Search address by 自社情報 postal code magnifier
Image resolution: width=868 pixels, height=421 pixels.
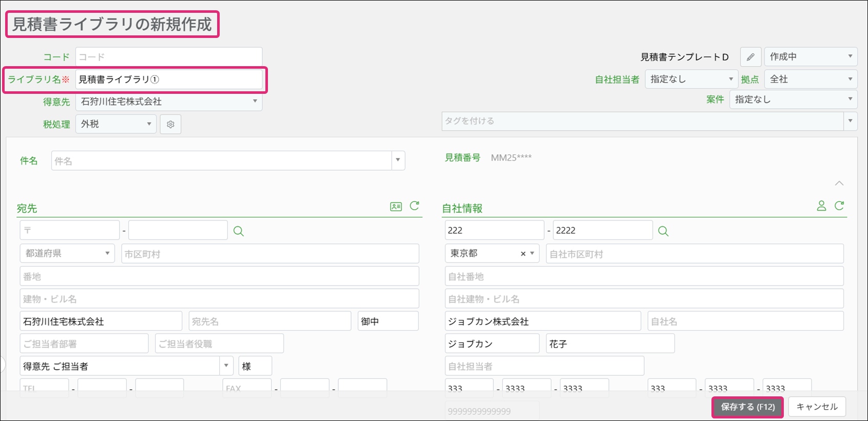click(x=663, y=231)
